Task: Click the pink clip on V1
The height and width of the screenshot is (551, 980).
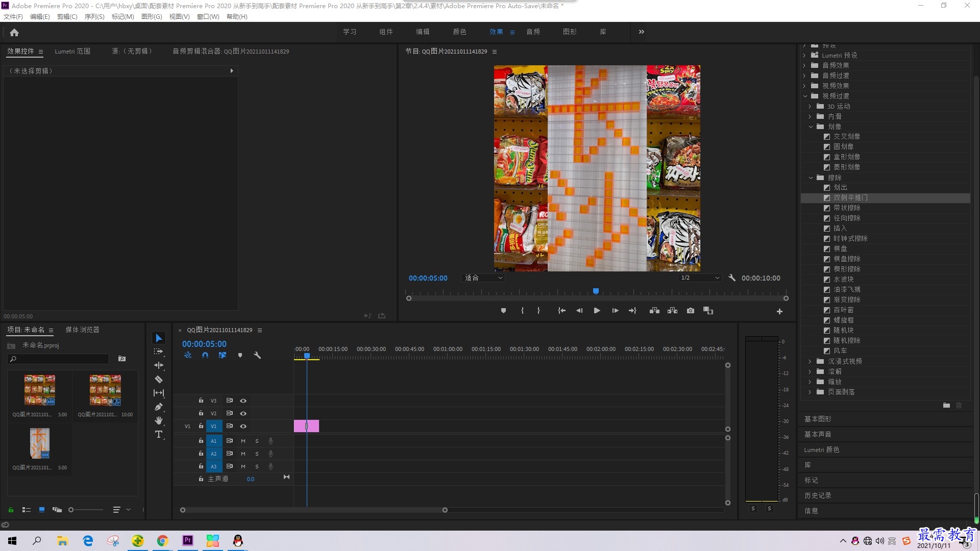Action: [306, 426]
